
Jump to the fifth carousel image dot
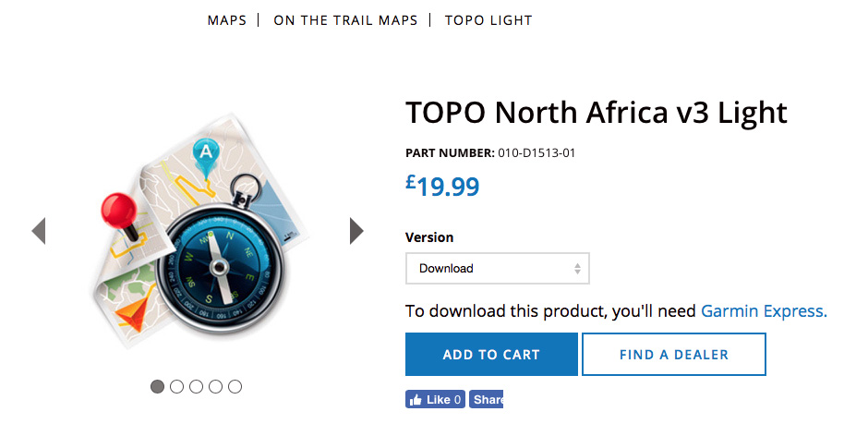pos(235,386)
